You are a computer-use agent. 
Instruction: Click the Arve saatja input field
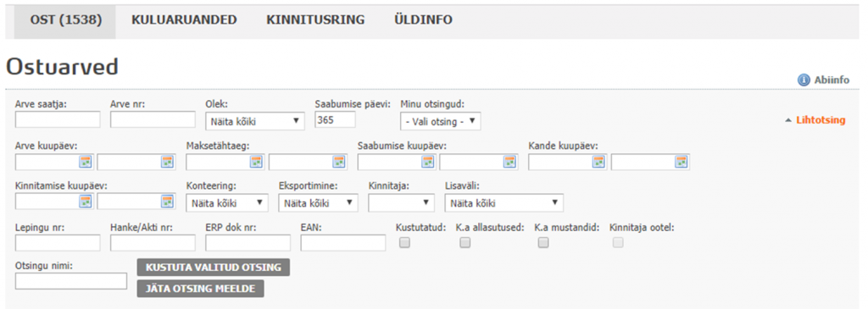coord(58,119)
